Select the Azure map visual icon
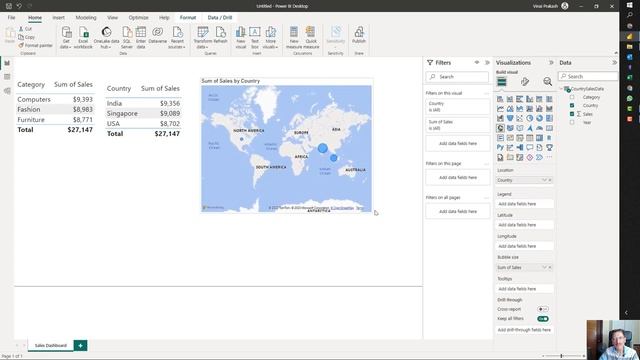 tap(529, 128)
